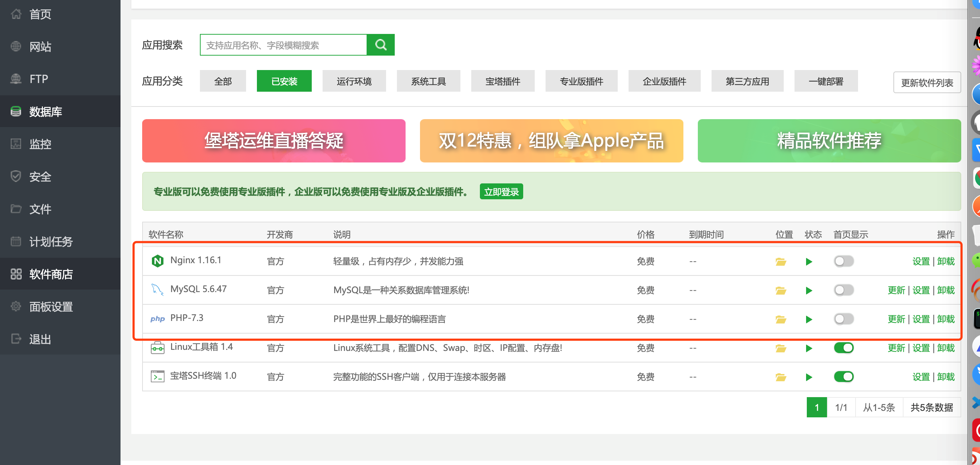The image size is (980, 465).
Task: Click the Nginx 1.16.1 name text
Action: point(196,260)
